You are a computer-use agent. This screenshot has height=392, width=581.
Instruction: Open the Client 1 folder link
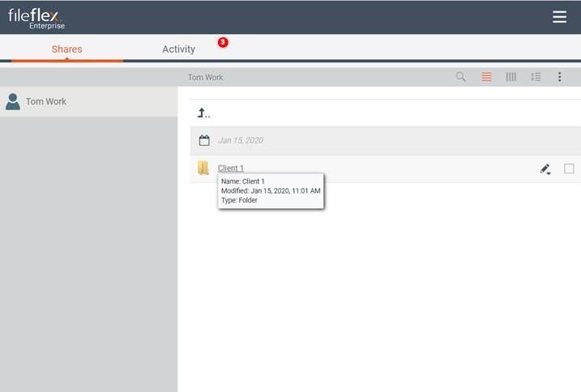(x=230, y=168)
